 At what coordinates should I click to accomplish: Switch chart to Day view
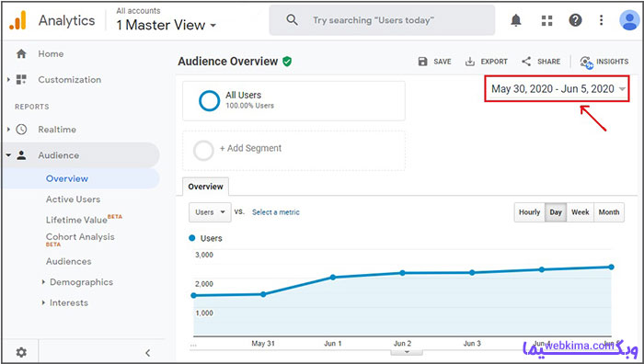click(556, 212)
